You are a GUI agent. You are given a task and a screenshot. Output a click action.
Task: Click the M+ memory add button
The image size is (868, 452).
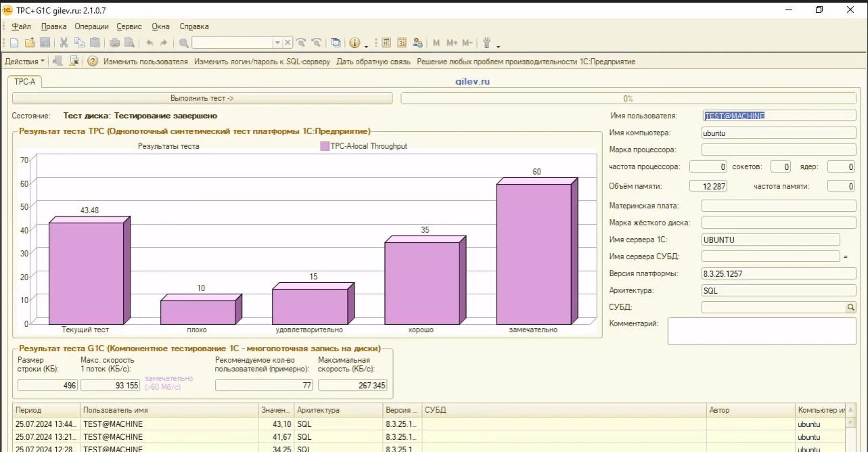point(452,43)
